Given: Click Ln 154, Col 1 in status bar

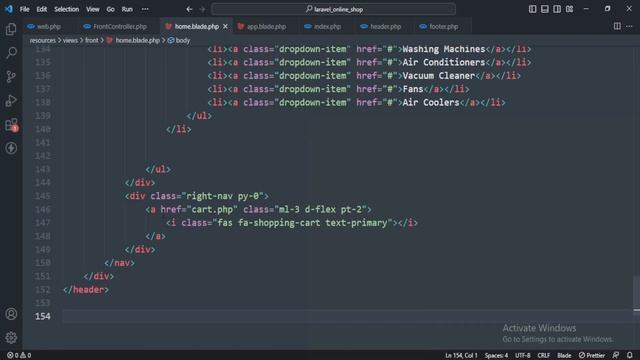Looking at the screenshot, I should tap(461, 355).
